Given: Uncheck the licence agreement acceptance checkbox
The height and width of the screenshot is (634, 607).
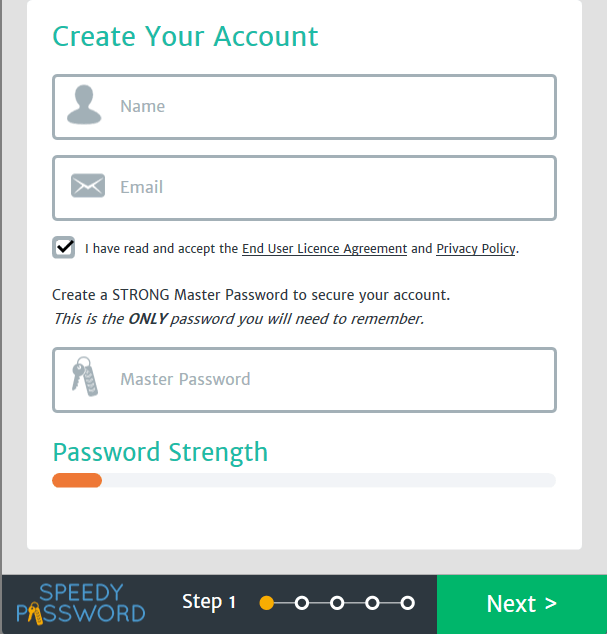Looking at the screenshot, I should (63, 247).
